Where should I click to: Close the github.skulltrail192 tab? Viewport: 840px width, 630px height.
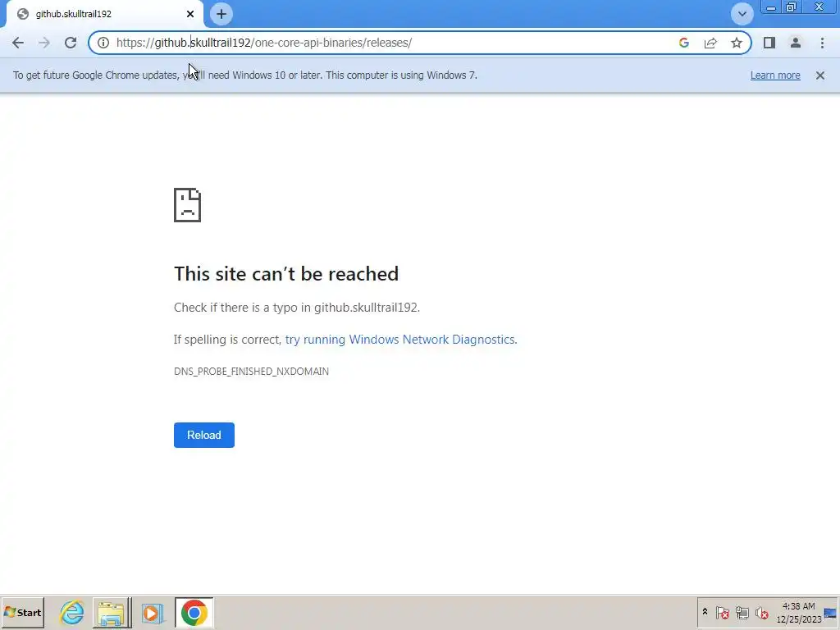(x=190, y=14)
